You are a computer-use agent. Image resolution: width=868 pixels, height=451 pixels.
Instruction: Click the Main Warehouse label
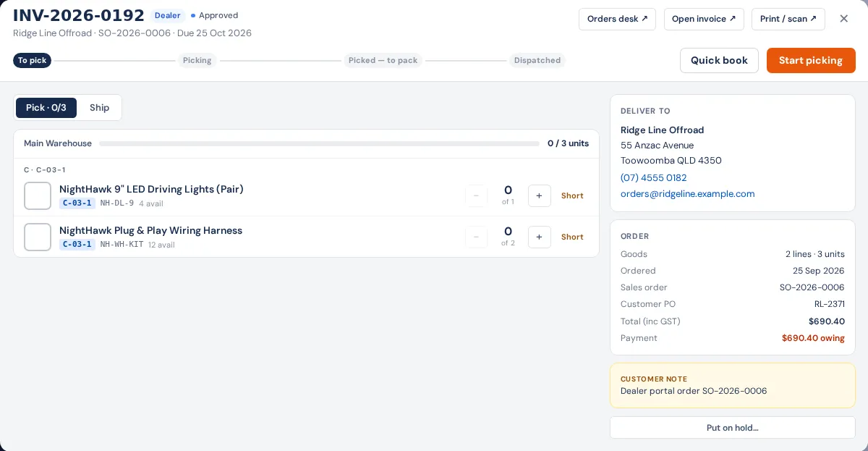[x=58, y=143]
